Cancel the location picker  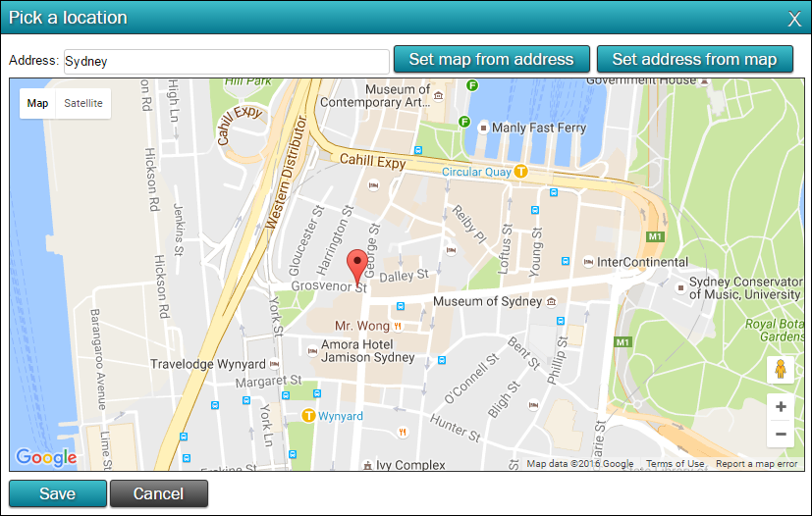tap(158, 493)
